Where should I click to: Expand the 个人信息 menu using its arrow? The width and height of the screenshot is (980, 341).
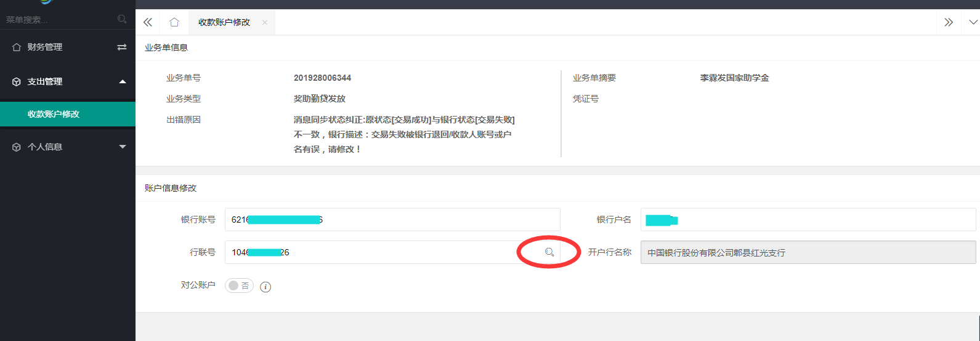click(122, 147)
